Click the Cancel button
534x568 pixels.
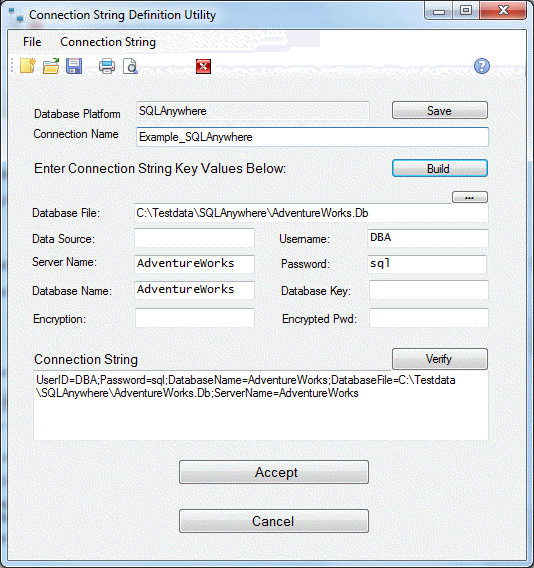coord(274,521)
